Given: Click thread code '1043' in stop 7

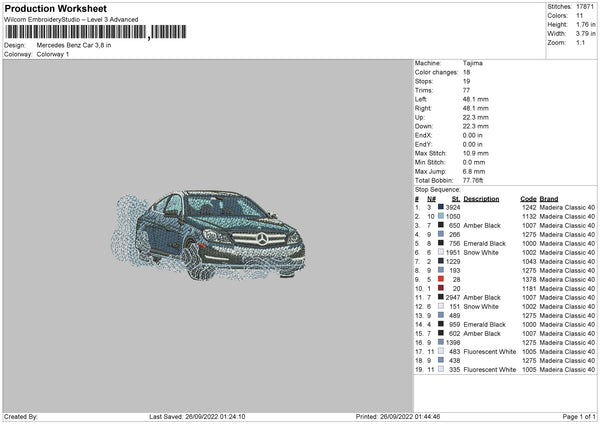Looking at the screenshot, I should click(x=529, y=261).
